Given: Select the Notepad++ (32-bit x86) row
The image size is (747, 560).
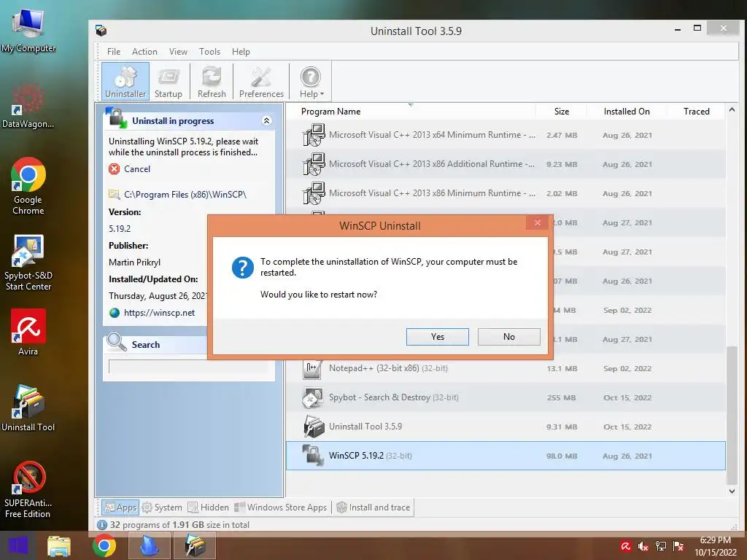Looking at the screenshot, I should point(506,368).
